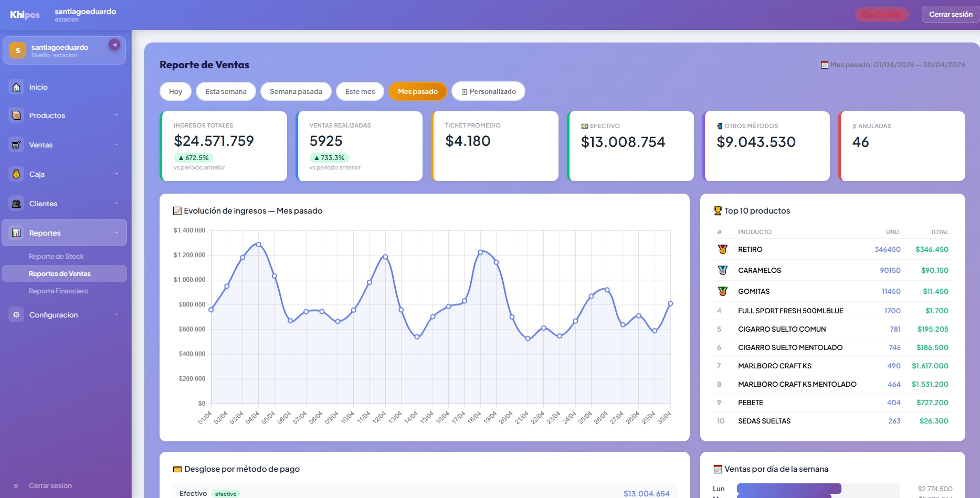Image resolution: width=980 pixels, height=498 pixels.
Task: Click the Lun sales bar
Action: pyautogui.click(x=789, y=489)
